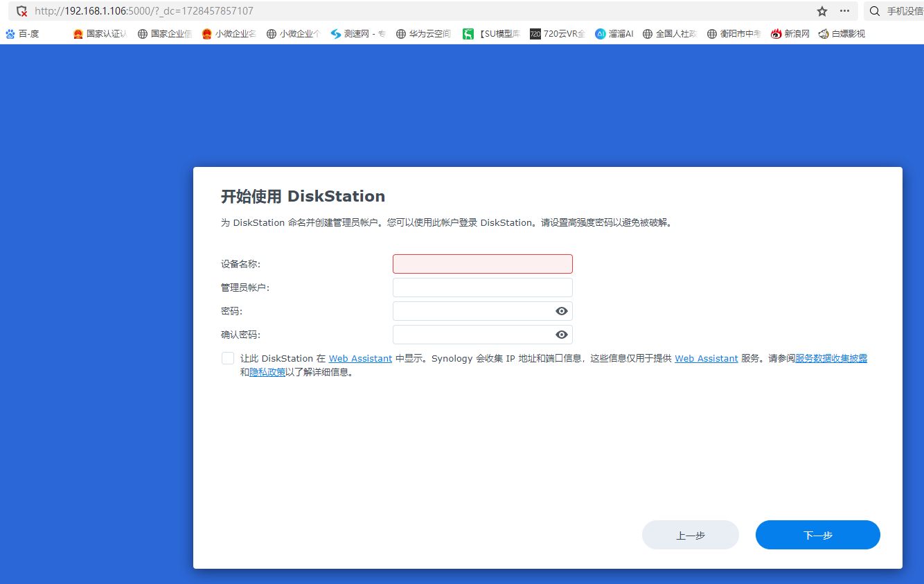924x584 pixels.
Task: Open the 全国人社政 bookmark
Action: [670, 33]
